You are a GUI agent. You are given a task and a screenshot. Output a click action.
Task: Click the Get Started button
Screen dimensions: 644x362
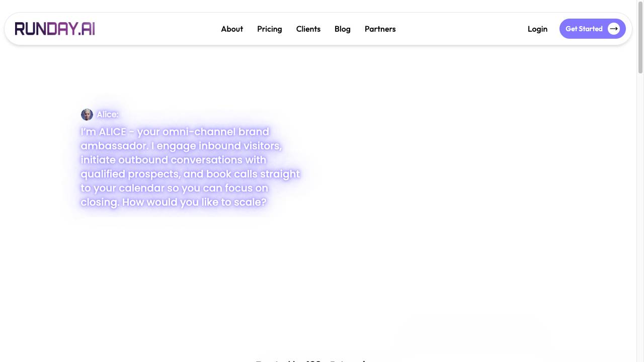[593, 29]
